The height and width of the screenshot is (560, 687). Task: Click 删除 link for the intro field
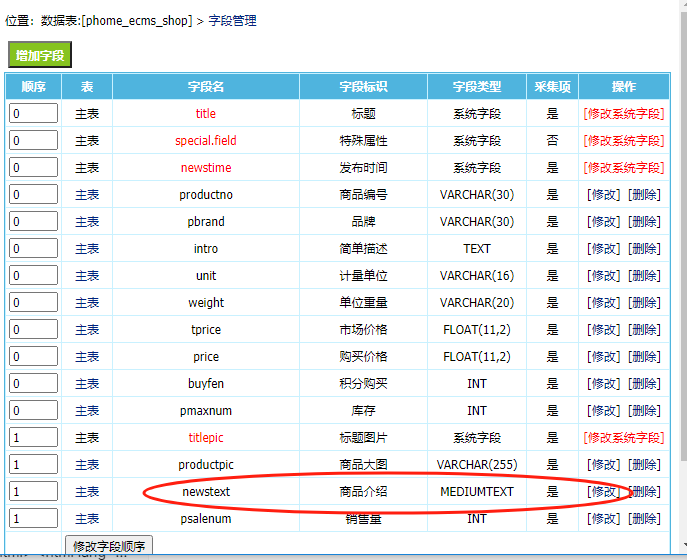click(x=643, y=249)
